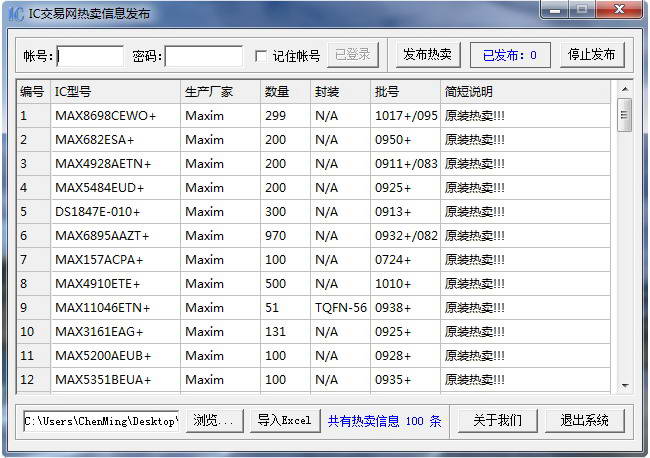This screenshot has height=458, width=650.
Task: Click the 密码 password input field
Action: pyautogui.click(x=204, y=56)
